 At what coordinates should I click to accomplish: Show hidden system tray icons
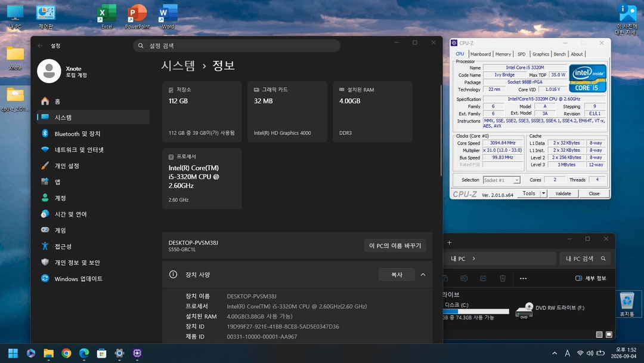click(555, 353)
